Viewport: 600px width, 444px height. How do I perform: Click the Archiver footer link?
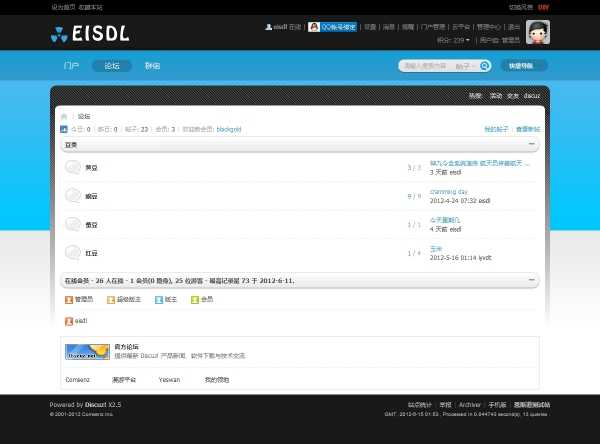point(470,404)
